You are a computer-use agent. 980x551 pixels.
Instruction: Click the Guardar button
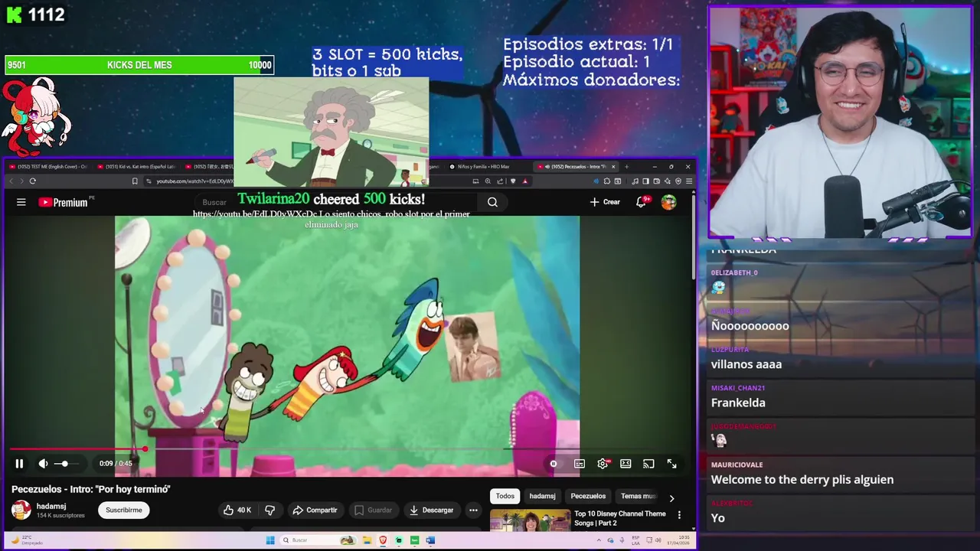pos(373,510)
